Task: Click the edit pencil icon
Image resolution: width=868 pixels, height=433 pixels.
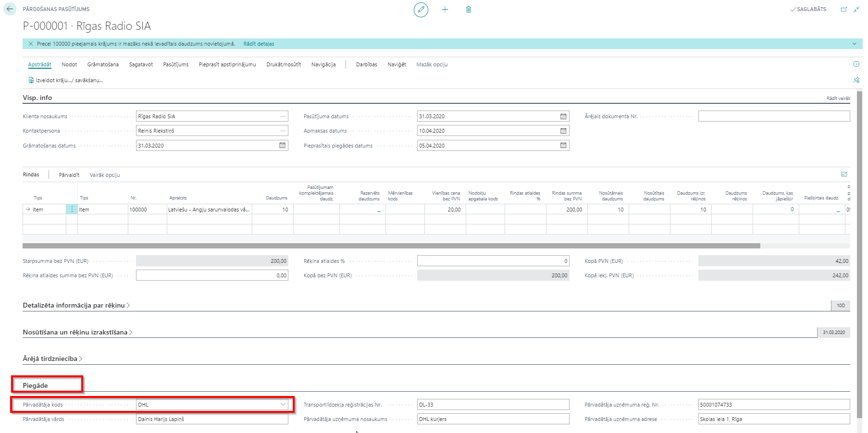Action: point(421,10)
